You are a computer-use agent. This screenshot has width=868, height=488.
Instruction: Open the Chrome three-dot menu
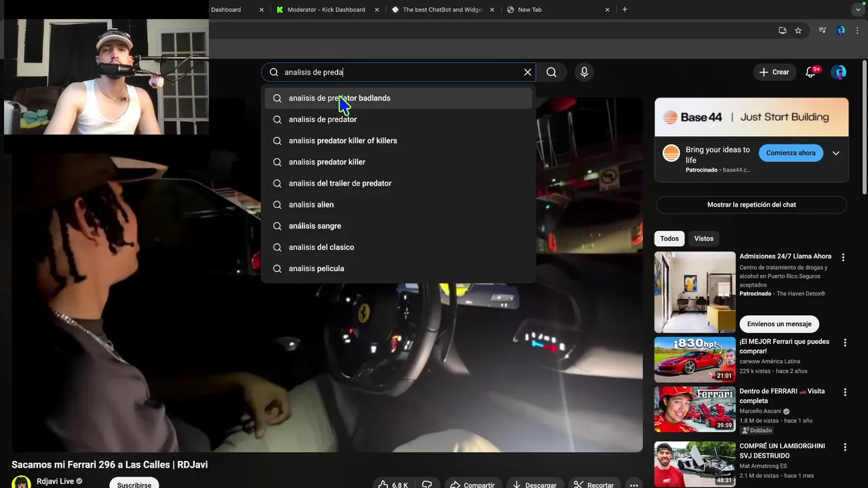(858, 30)
